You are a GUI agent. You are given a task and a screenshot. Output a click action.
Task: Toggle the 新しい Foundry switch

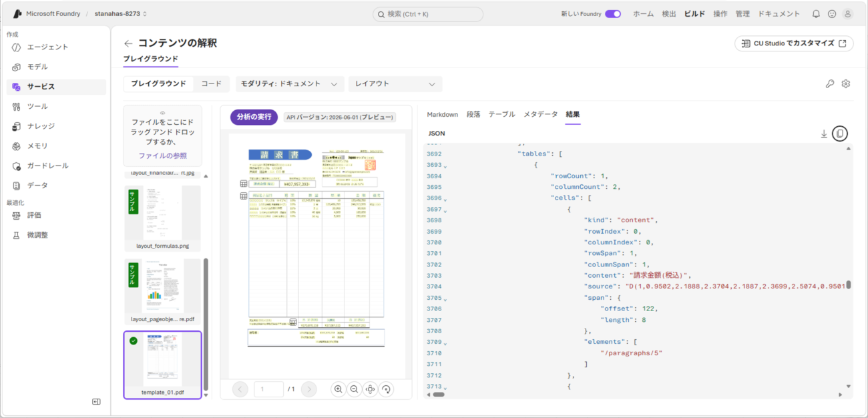613,14
